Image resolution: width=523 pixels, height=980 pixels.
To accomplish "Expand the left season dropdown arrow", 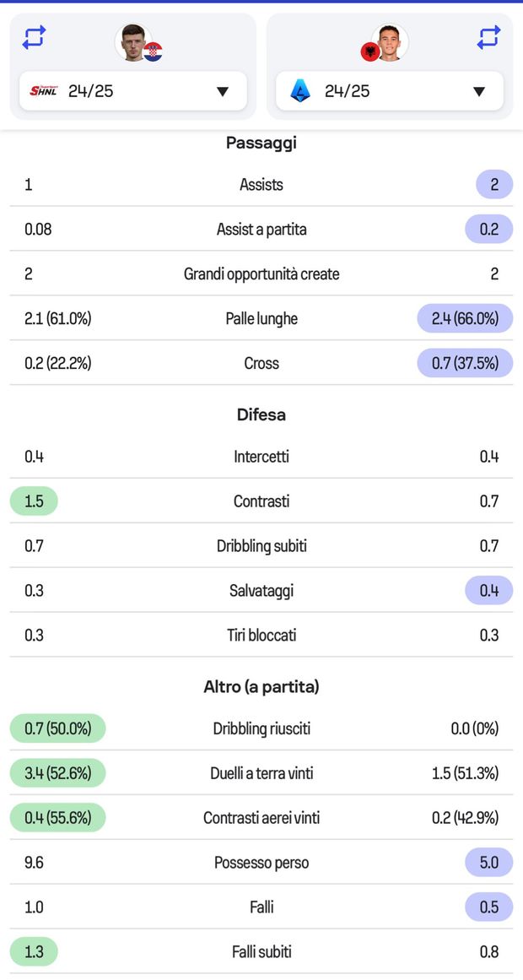I will click(223, 91).
